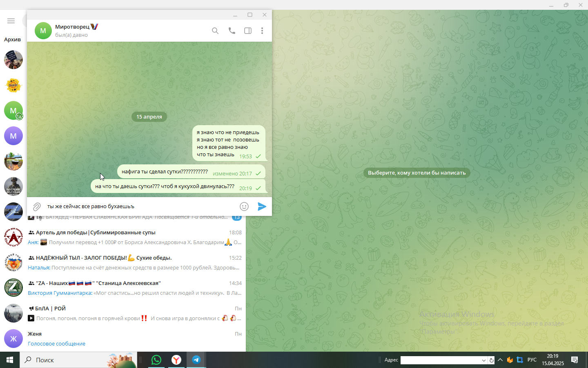Open the "ZA - Наших" Станица Алексеевская chat
Viewport: 588px width, 368px height.
pyautogui.click(x=123, y=288)
